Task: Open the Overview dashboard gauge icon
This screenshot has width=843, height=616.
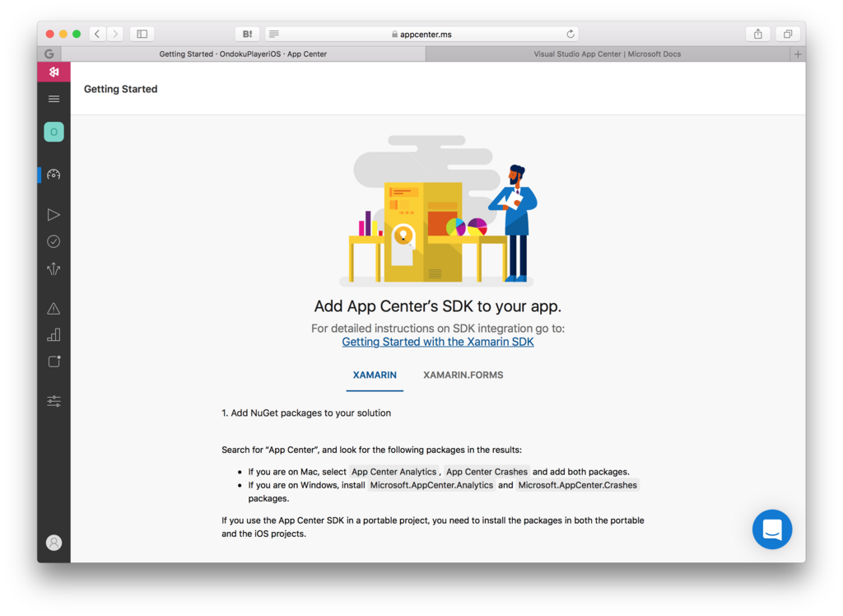Action: (x=54, y=175)
